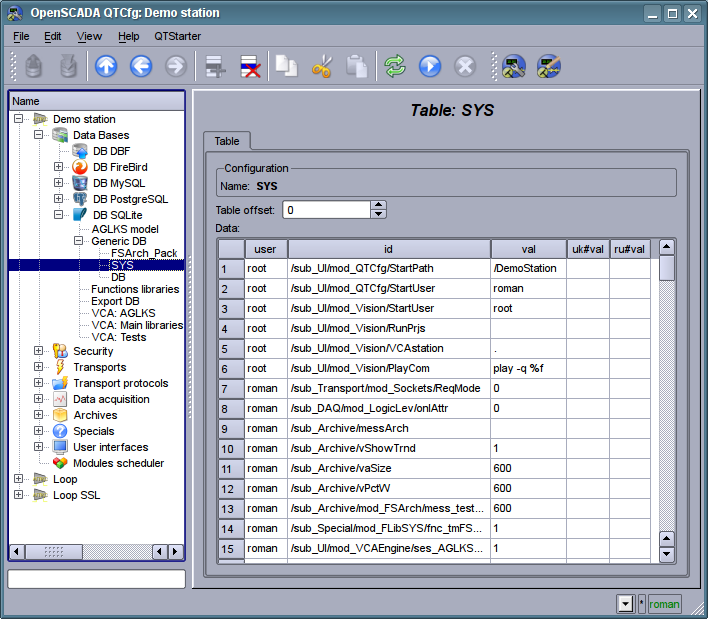Viewport: 708px width, 619px height.
Task: Expand the Loop SSL station node
Action: click(19, 494)
